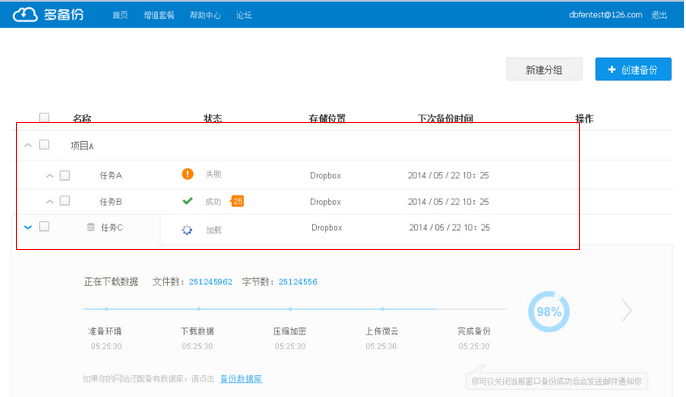Viewport: 686px width, 397px height.
Task: Click the byte count 25124556
Action: click(x=298, y=282)
